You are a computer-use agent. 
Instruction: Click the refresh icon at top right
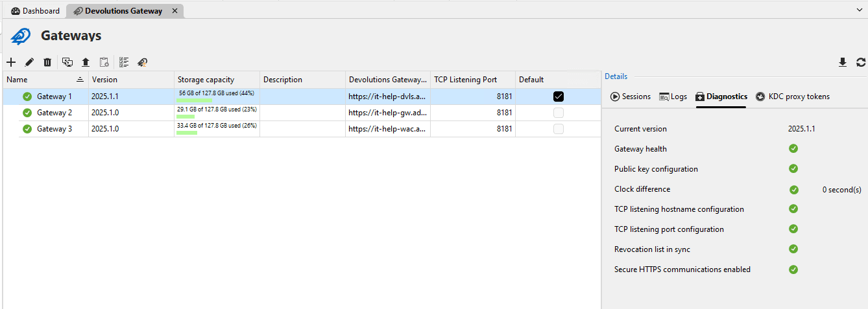[861, 62]
